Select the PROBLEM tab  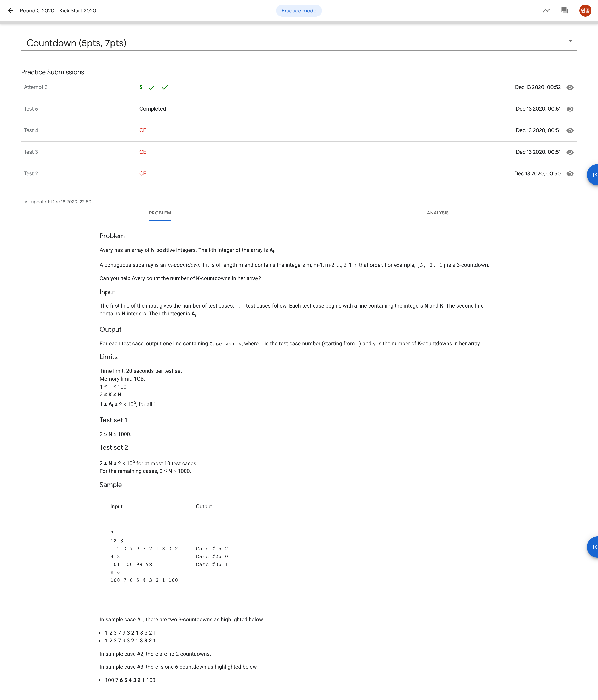coord(160,213)
